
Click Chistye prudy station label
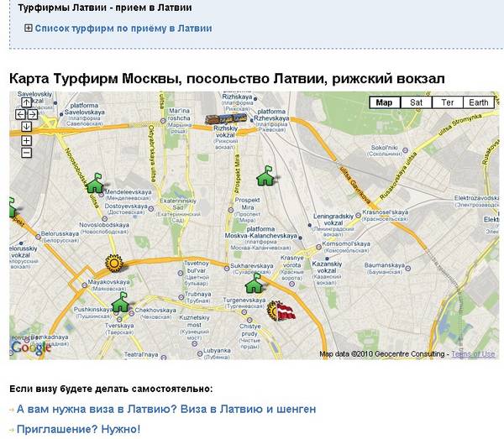pos(249,337)
